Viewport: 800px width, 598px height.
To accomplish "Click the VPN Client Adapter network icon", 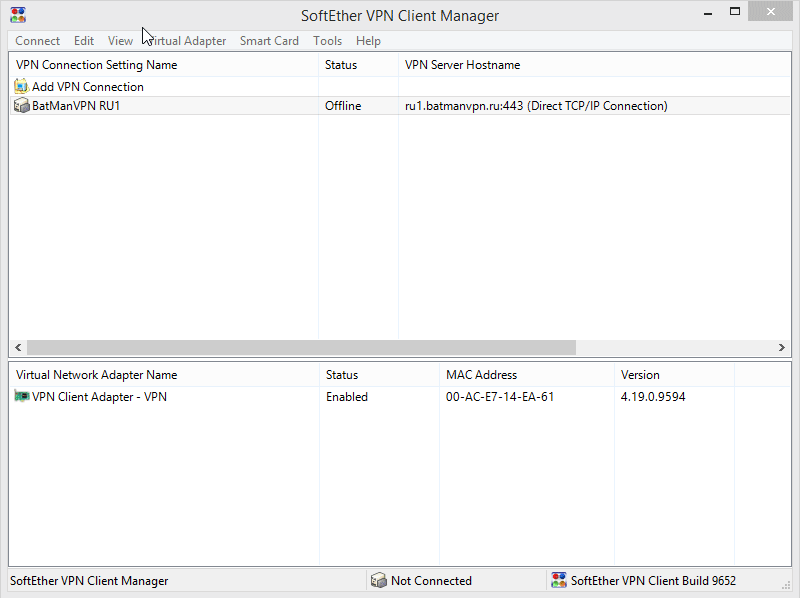I will click(21, 396).
